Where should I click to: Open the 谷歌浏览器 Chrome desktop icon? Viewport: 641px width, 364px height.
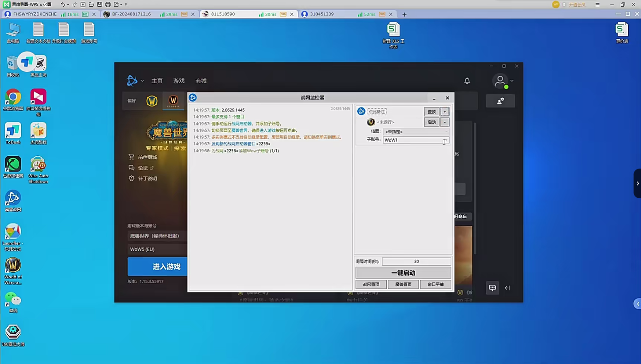[x=13, y=100]
